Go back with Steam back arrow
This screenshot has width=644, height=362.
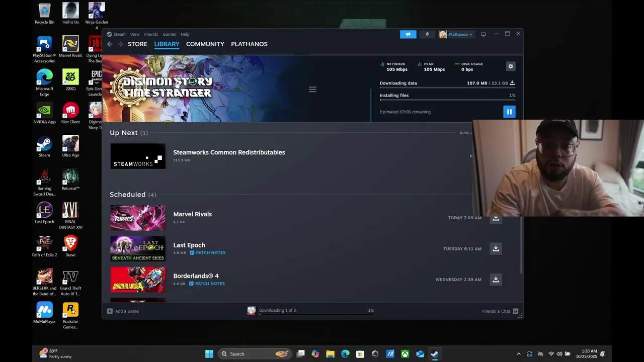click(109, 44)
